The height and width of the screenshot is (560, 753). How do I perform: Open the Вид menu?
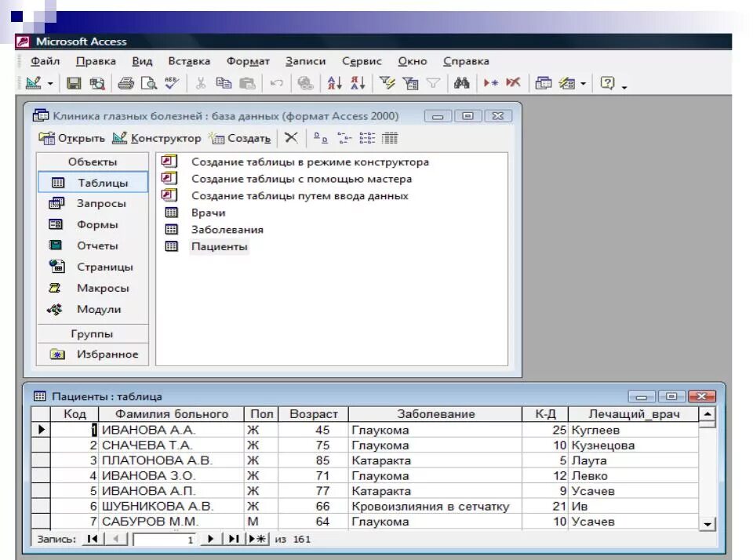pyautogui.click(x=142, y=61)
